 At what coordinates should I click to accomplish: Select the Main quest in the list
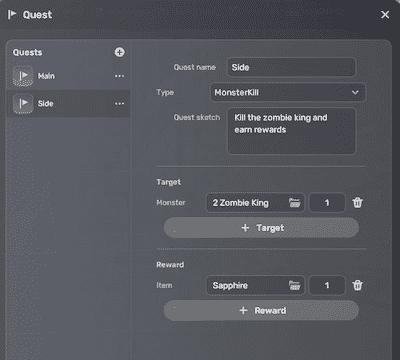[x=68, y=76]
